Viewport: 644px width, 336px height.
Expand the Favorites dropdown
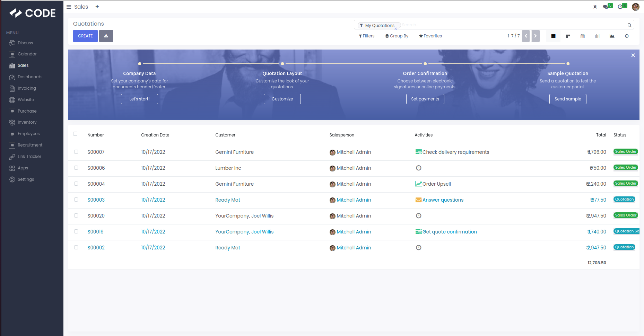(x=430, y=36)
